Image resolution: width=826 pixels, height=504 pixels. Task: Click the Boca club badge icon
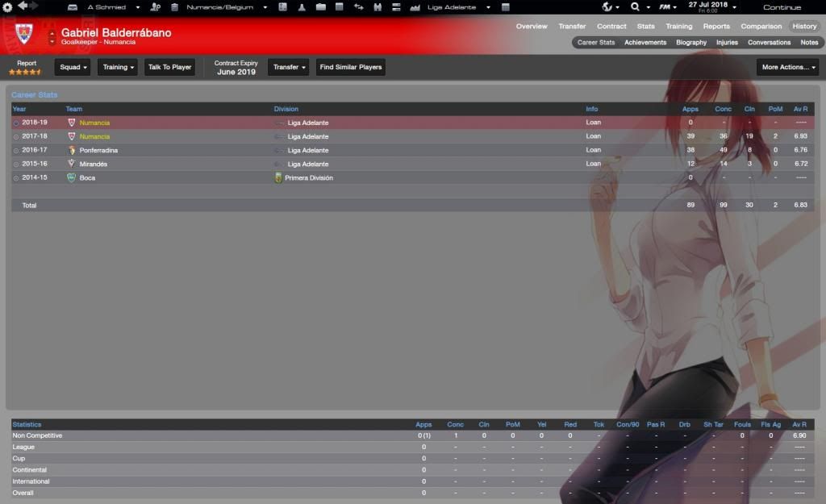click(71, 177)
